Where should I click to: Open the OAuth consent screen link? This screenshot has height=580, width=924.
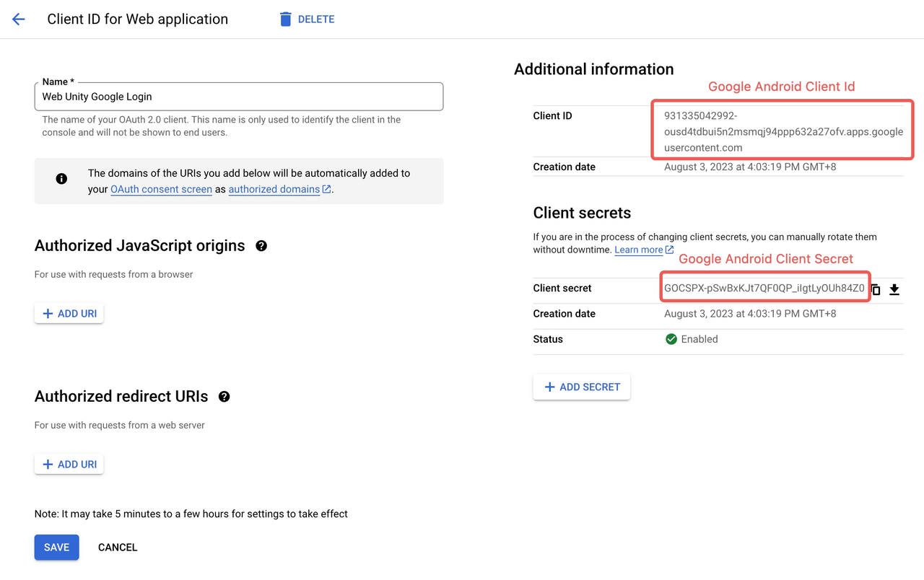pos(161,189)
